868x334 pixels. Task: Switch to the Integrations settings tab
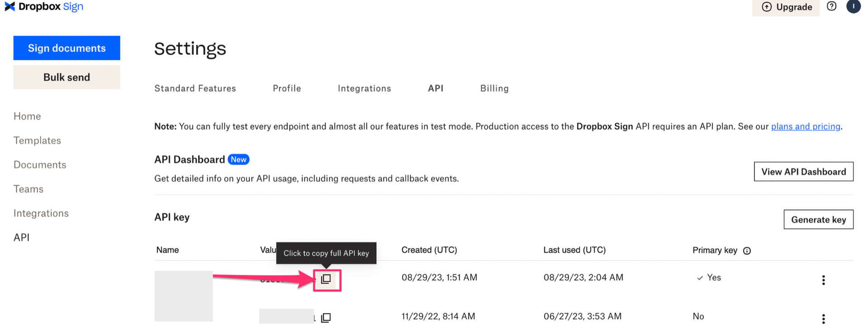(364, 89)
